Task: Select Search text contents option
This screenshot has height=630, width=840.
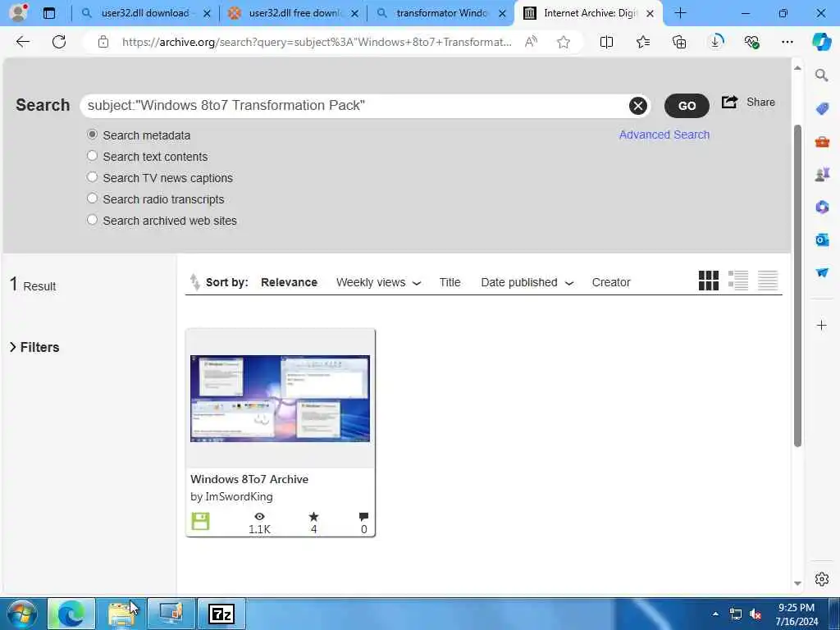Action: (92, 156)
